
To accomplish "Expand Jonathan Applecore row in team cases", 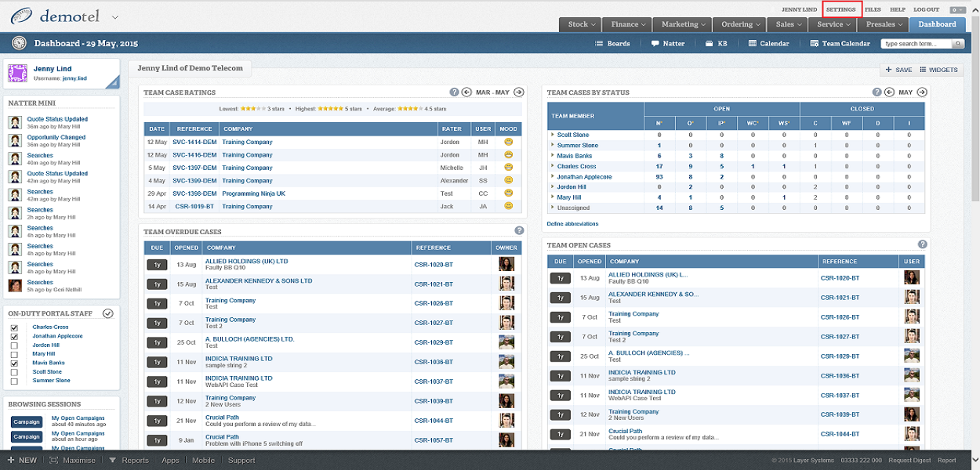I will click(x=553, y=177).
